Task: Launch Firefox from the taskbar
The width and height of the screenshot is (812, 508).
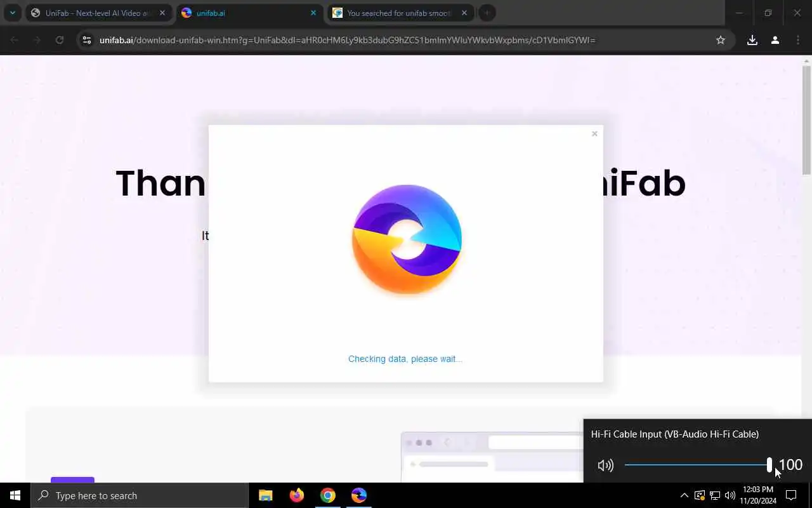Action: (296, 495)
